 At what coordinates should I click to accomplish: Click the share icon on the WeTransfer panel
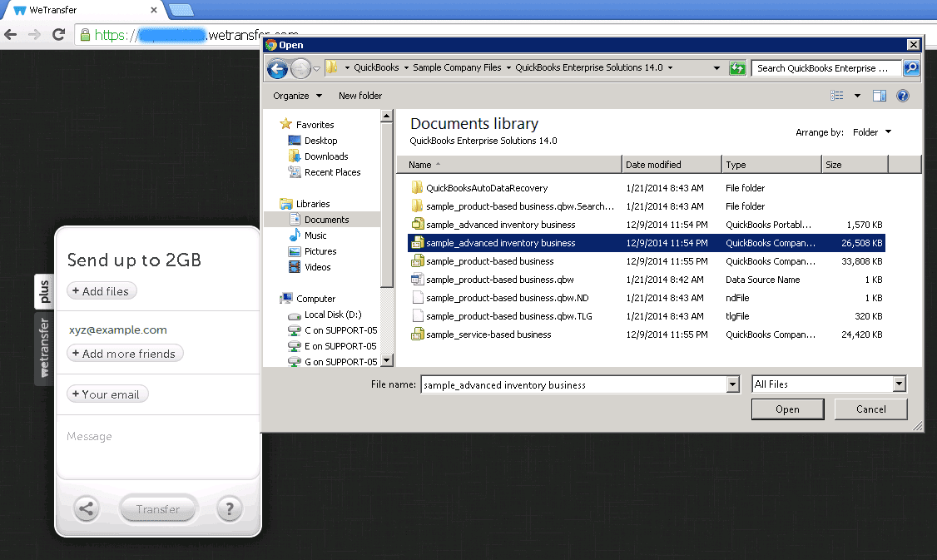87,508
